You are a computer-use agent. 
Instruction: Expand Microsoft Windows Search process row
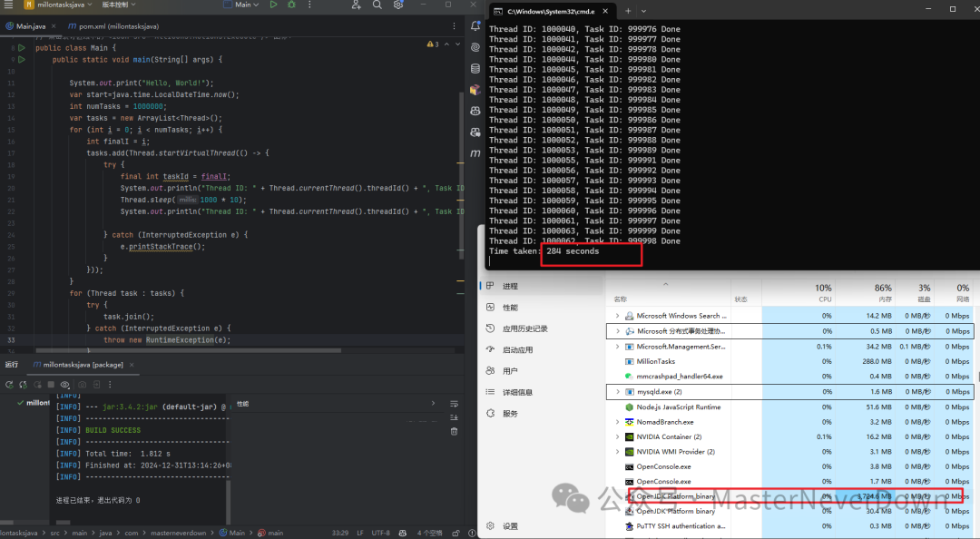click(x=618, y=316)
